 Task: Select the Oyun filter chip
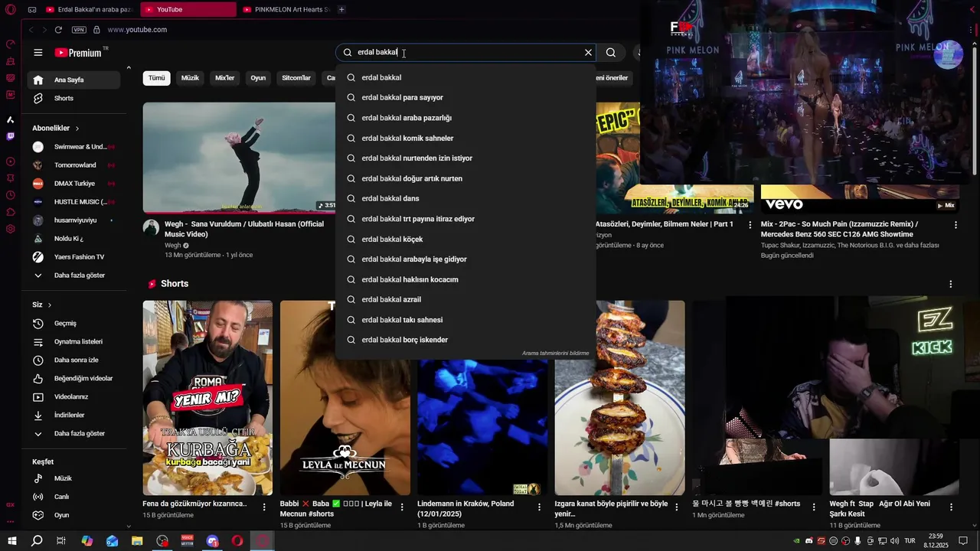tap(258, 78)
